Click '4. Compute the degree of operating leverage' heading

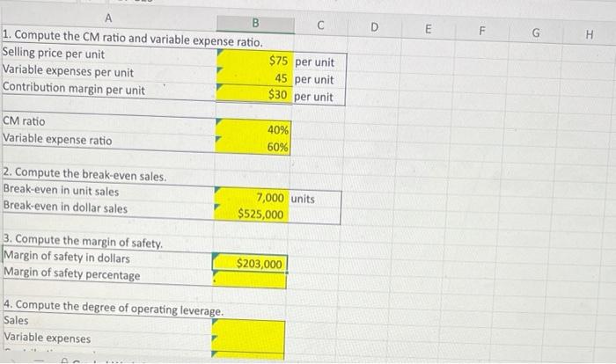tap(114, 308)
